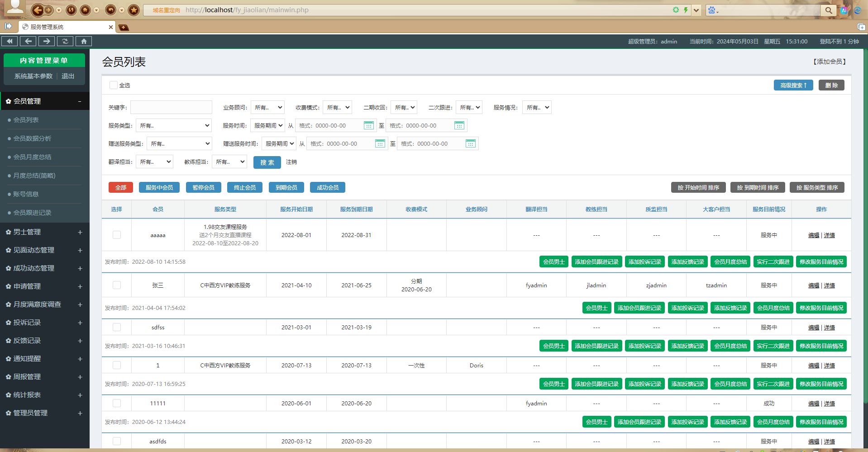Click the magnifier search button
868x452 pixels.
coord(828,10)
